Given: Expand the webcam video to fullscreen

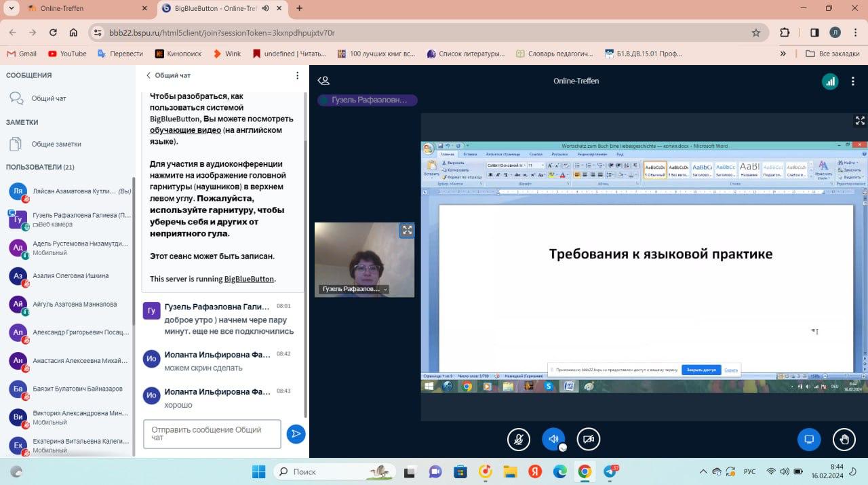Looking at the screenshot, I should pos(407,230).
